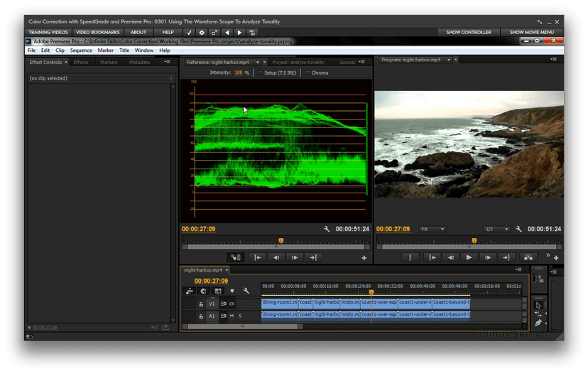This screenshot has height=374, width=588.
Task: Open the Fit zoom level dropdown
Action: [x=432, y=229]
